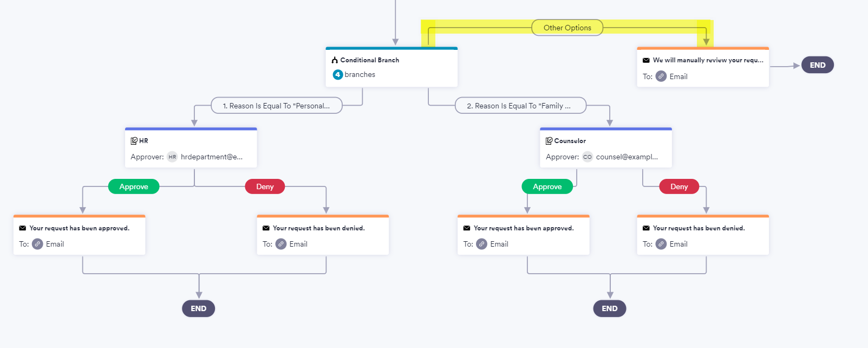The height and width of the screenshot is (348, 868).
Task: Click the HR approval step icon
Action: (x=134, y=141)
